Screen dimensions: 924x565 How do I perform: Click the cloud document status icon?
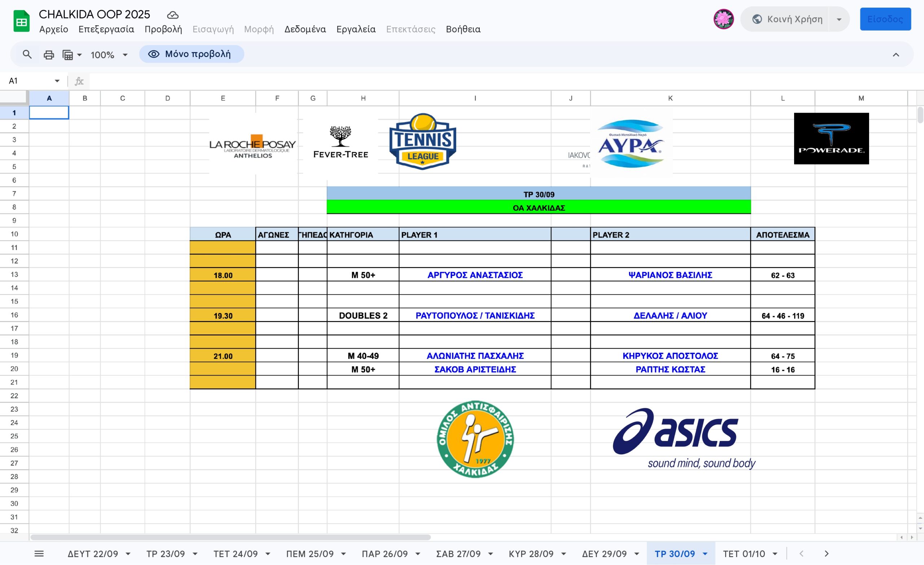172,15
